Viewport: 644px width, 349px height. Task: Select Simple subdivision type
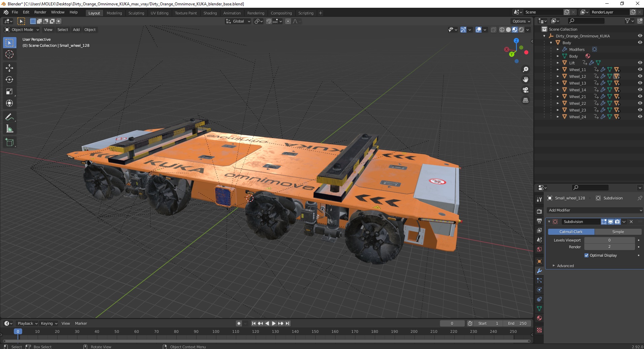(x=618, y=232)
